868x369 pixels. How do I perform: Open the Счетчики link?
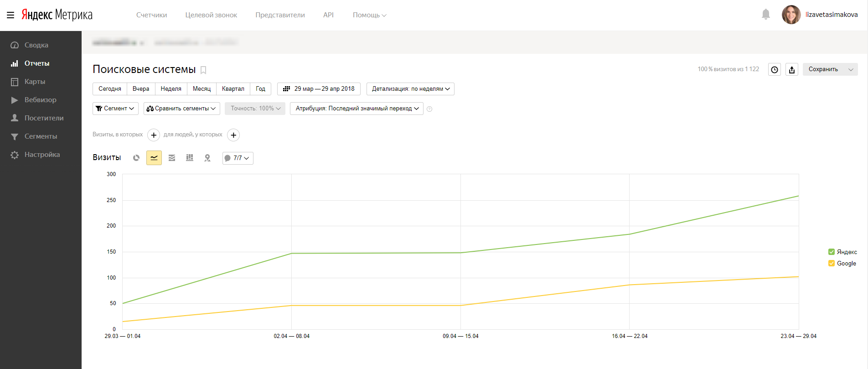tap(151, 15)
